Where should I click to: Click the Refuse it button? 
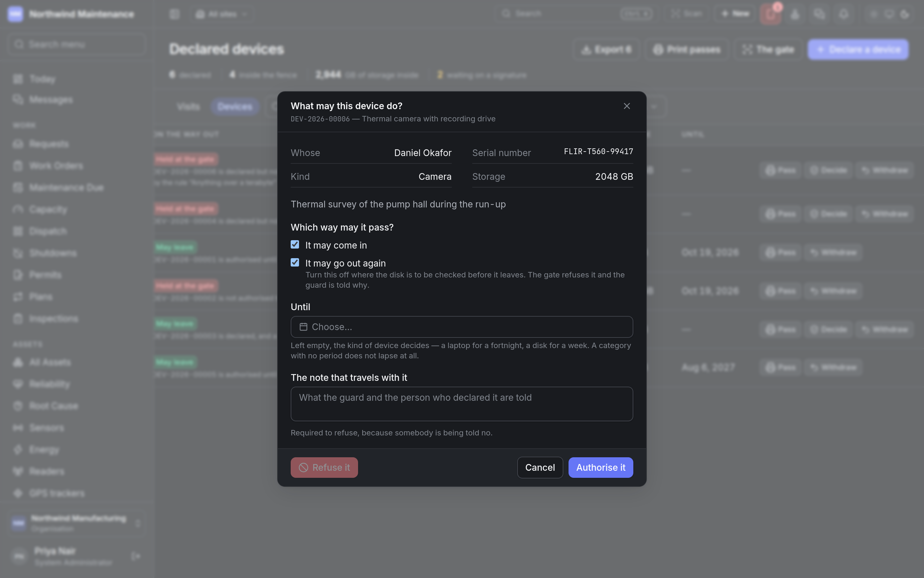pos(324,467)
